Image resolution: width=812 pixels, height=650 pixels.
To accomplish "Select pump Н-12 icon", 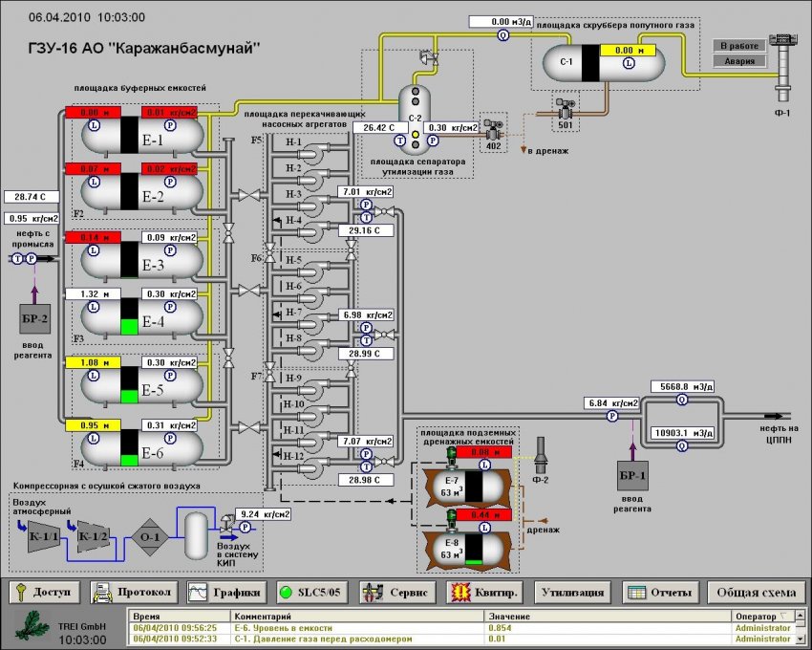I will coord(310,467).
